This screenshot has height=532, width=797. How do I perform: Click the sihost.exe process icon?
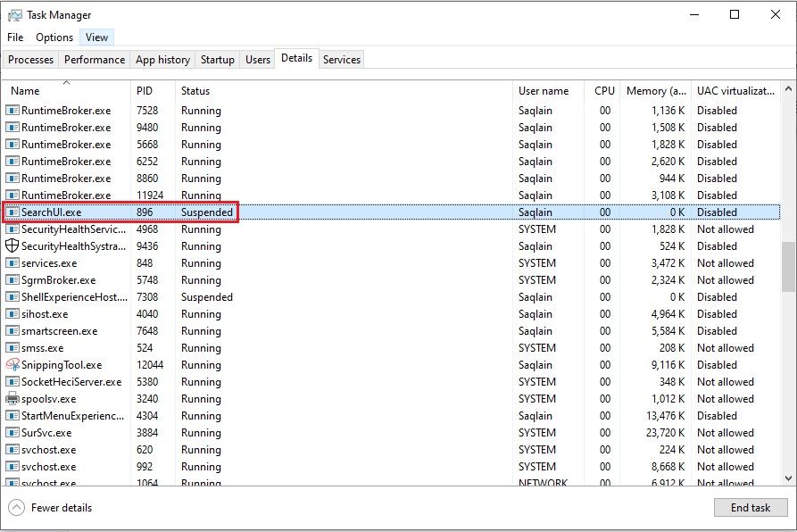pos(12,314)
